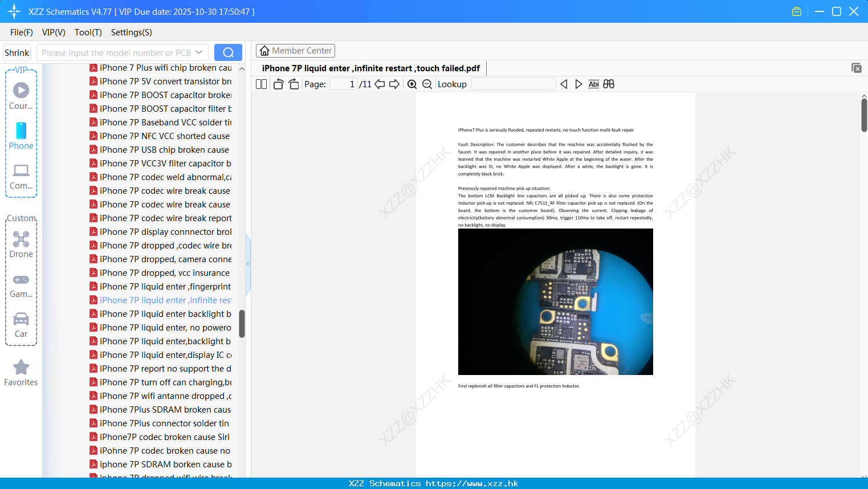This screenshot has height=489, width=868.
Task: Open the Member Center button
Action: (x=295, y=51)
